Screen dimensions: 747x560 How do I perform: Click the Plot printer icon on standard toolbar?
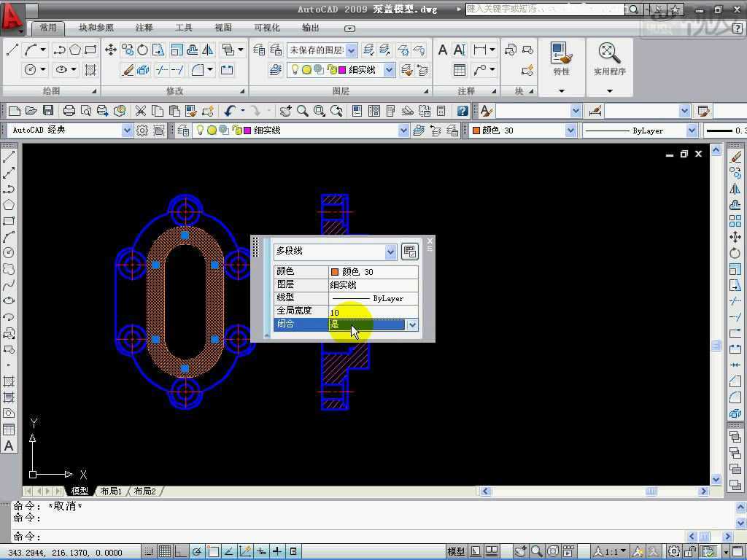pos(69,111)
